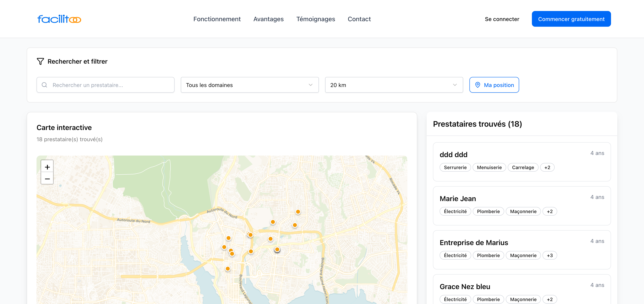This screenshot has height=304, width=644.
Task: Click the map zoom out minus button
Action: (47, 179)
